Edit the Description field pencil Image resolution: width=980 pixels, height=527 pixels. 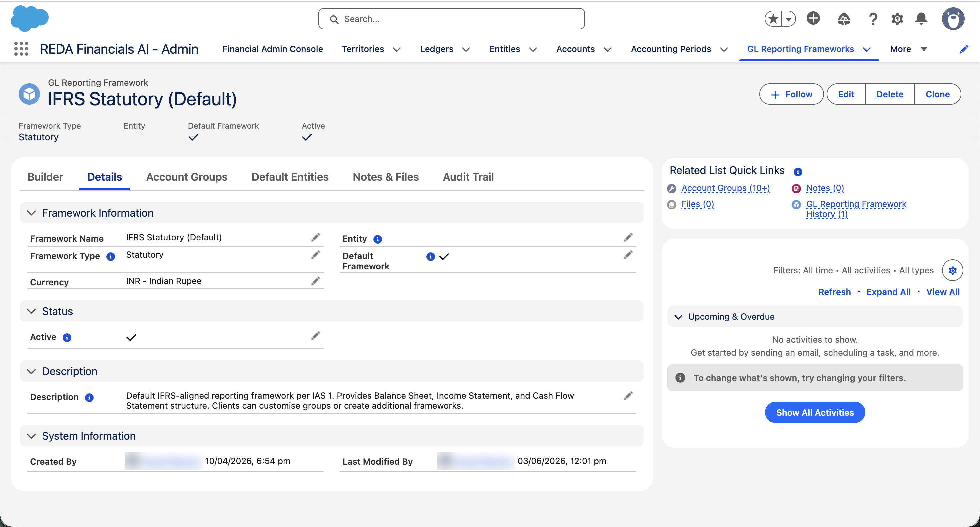628,396
